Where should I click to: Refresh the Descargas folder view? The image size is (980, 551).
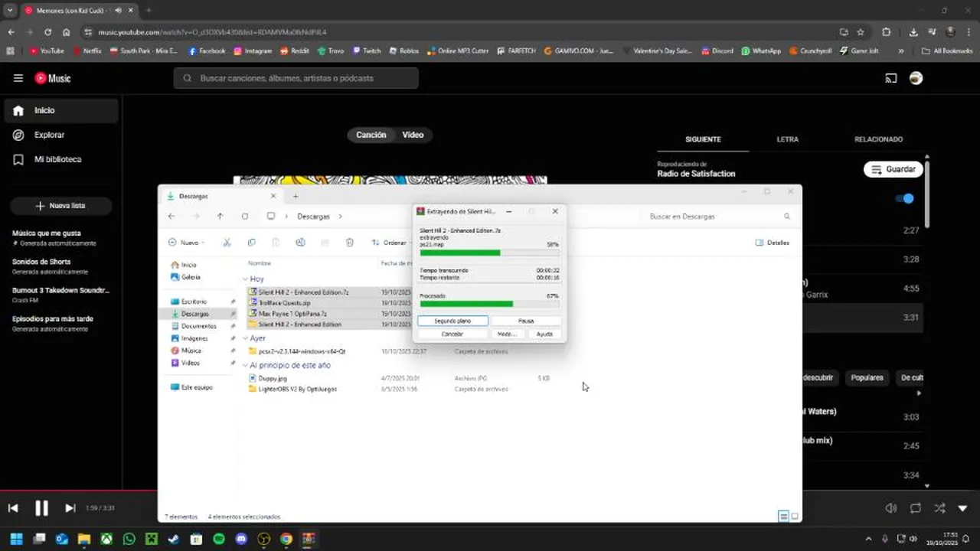(245, 217)
